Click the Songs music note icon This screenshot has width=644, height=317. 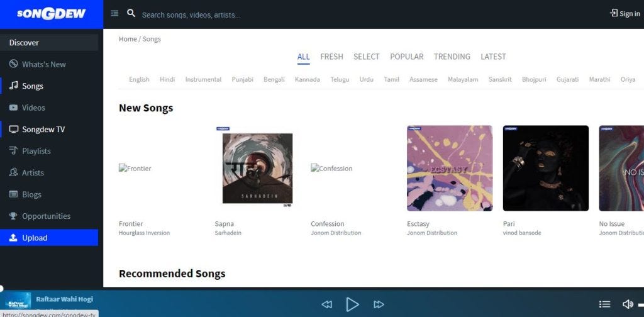click(14, 86)
